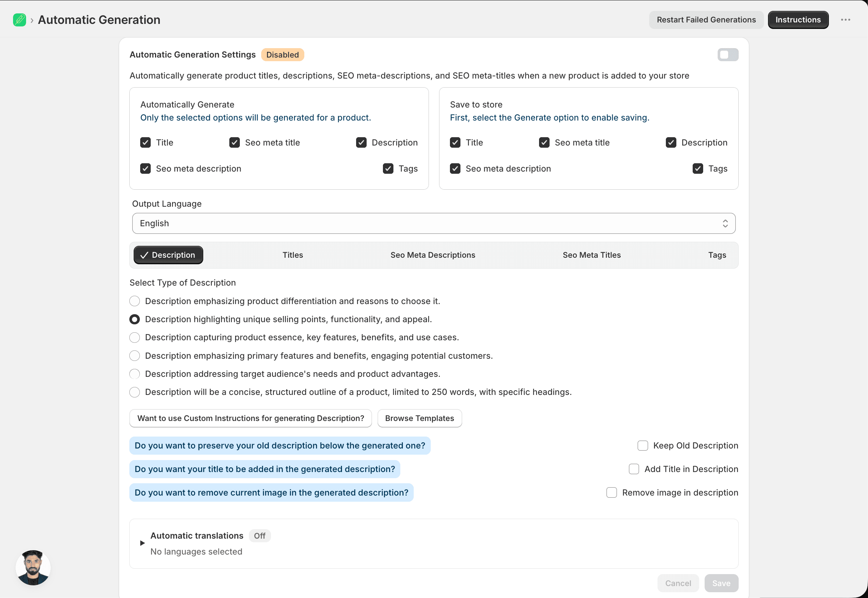The width and height of the screenshot is (868, 598).
Task: Click the Browse Templates button
Action: (420, 418)
